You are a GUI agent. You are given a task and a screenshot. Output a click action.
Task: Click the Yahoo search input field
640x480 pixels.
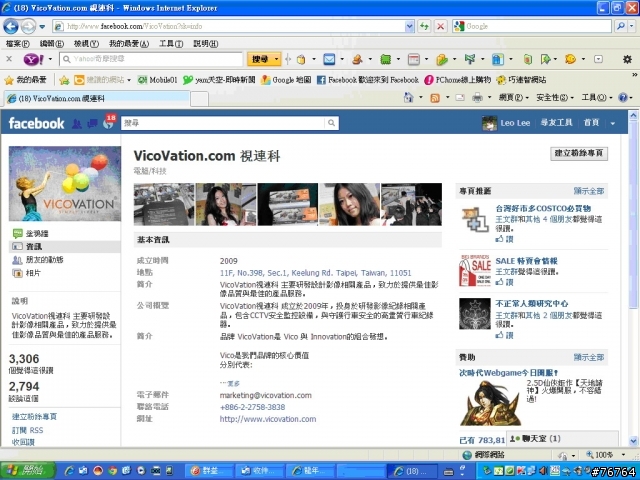tap(151, 59)
